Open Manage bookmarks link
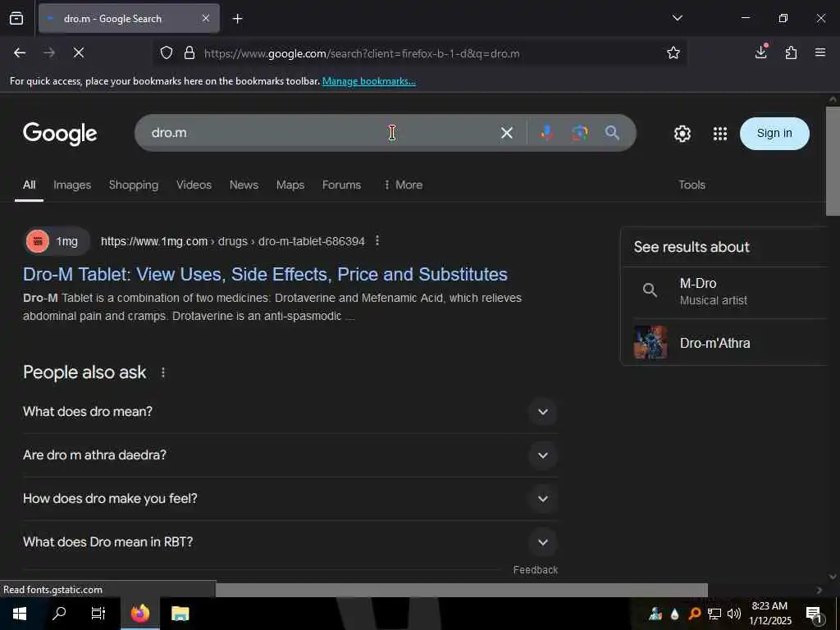The height and width of the screenshot is (630, 840). [x=368, y=81]
